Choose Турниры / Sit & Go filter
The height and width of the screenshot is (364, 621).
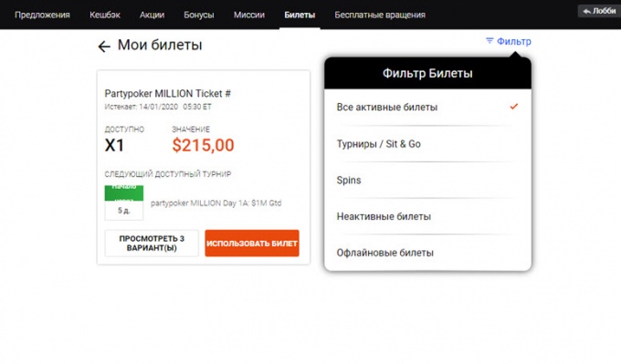pos(427,144)
